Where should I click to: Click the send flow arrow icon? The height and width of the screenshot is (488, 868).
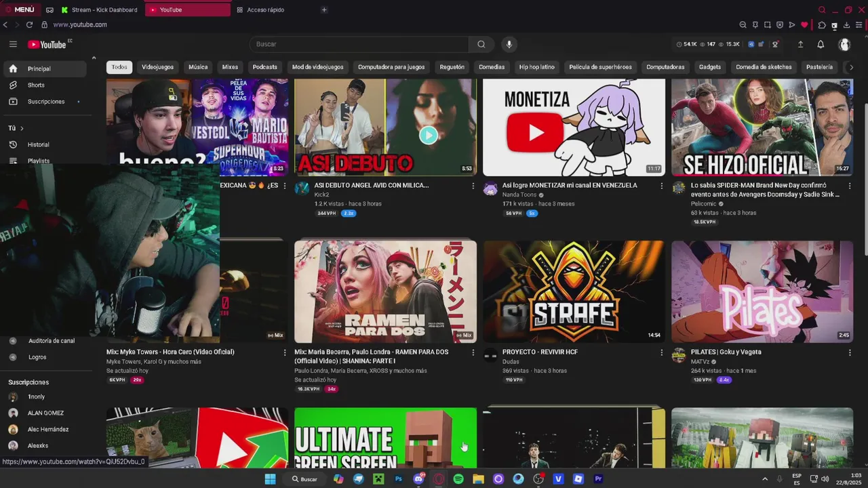pyautogui.click(x=792, y=25)
